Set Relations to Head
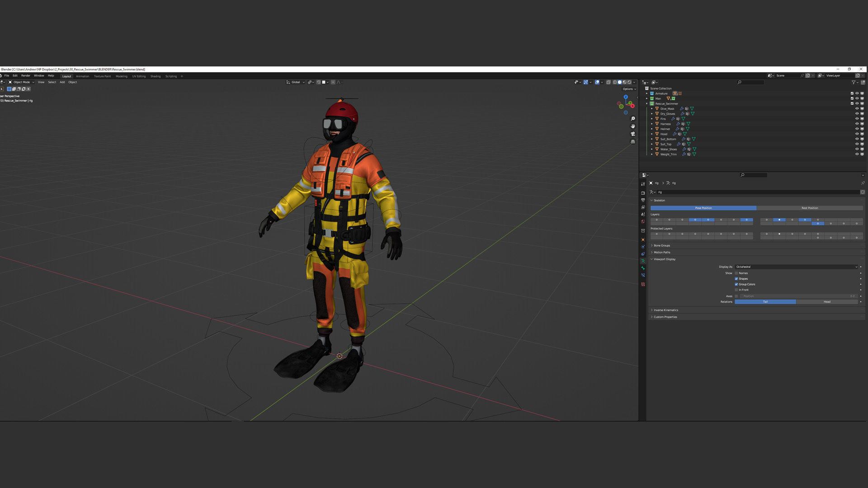The height and width of the screenshot is (488, 868). point(827,302)
